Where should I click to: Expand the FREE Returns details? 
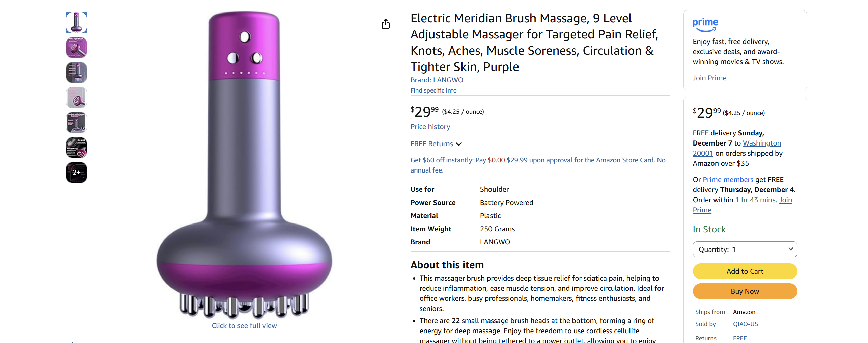(x=432, y=143)
